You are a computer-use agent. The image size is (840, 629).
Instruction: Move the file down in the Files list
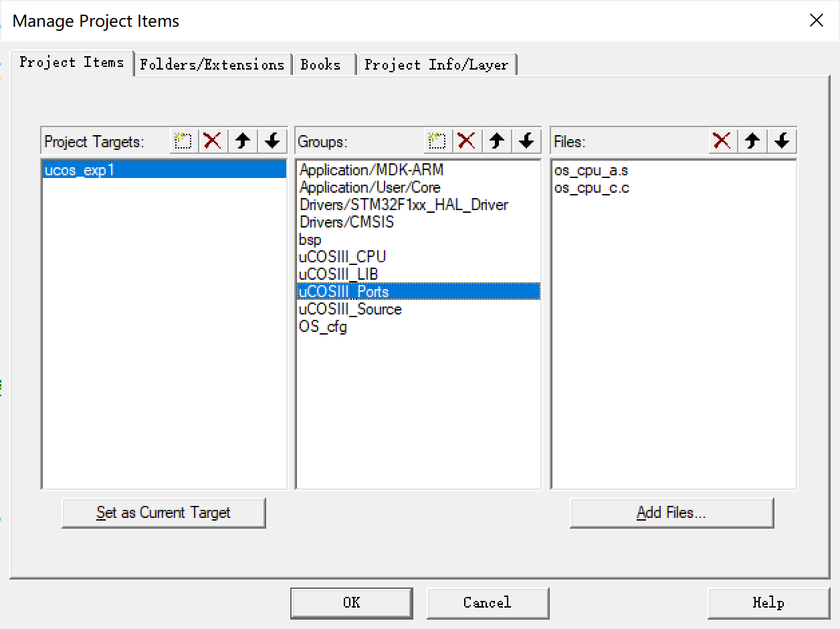[x=780, y=141]
